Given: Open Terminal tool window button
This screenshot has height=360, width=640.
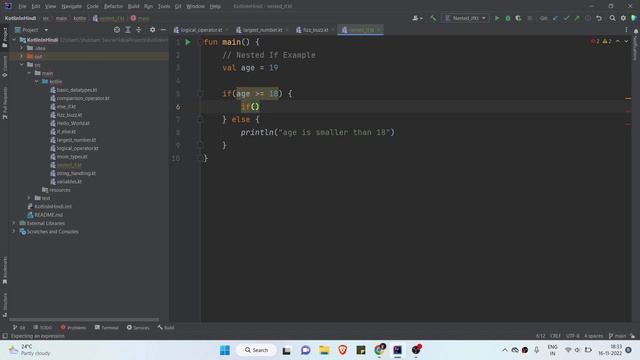Looking at the screenshot, I should 107,328.
